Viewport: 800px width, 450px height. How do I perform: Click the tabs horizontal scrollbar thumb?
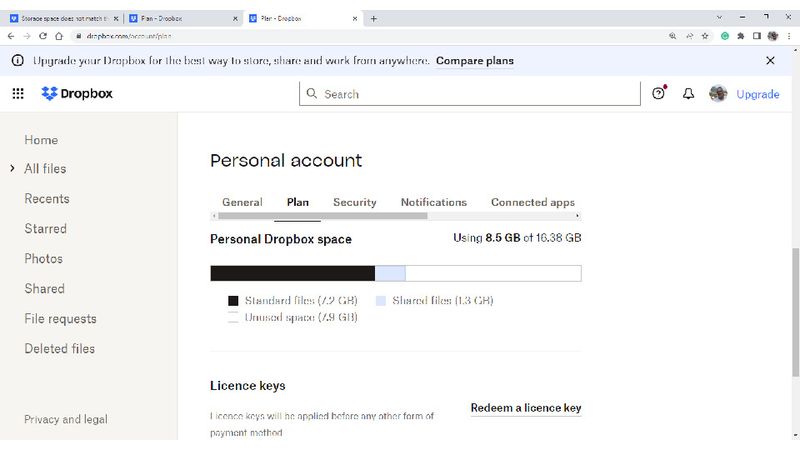tap(322, 216)
